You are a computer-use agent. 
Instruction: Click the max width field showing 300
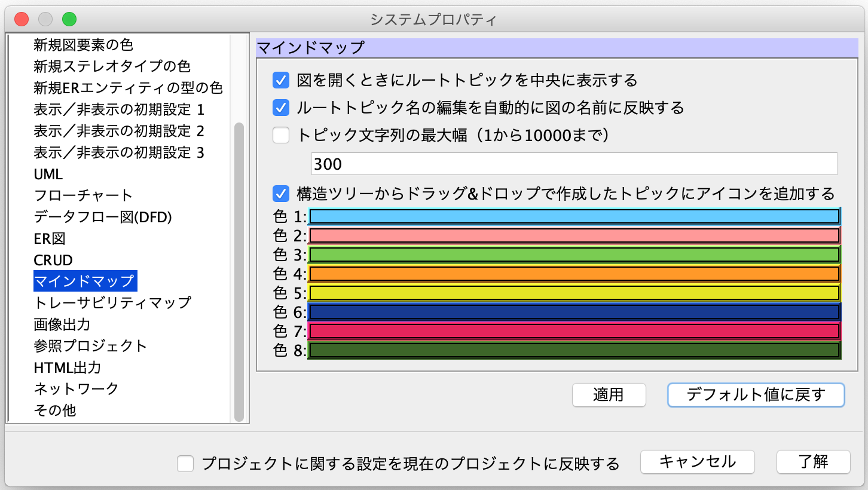click(x=574, y=164)
